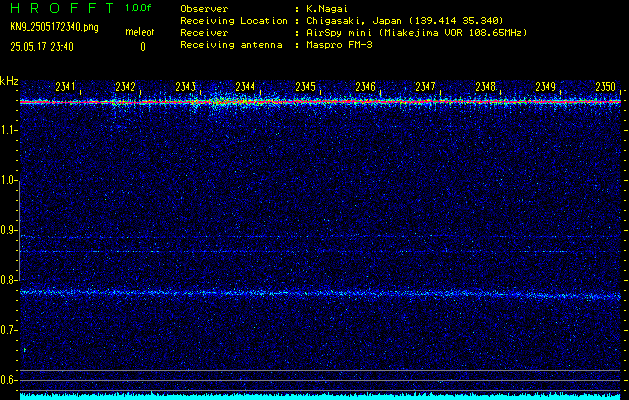The height and width of the screenshot is (400, 629).
Task: Click the Receiving antenna label
Action: (x=231, y=45)
